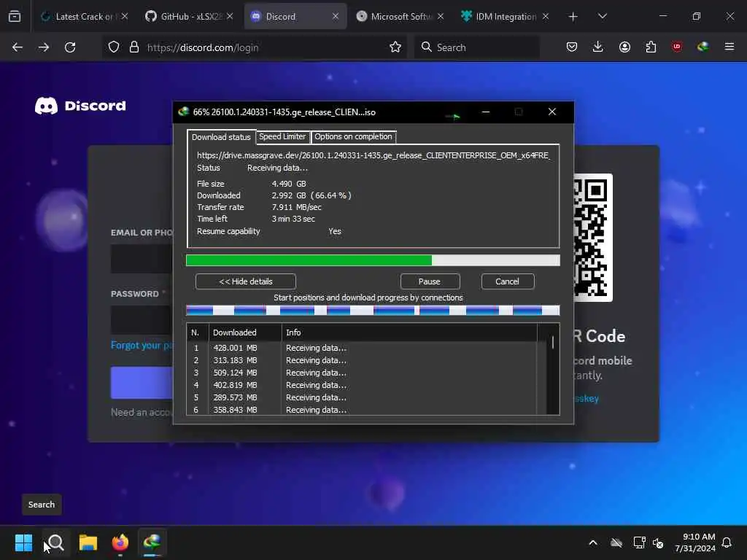Select the Download status tab
747x560 pixels.
click(221, 137)
